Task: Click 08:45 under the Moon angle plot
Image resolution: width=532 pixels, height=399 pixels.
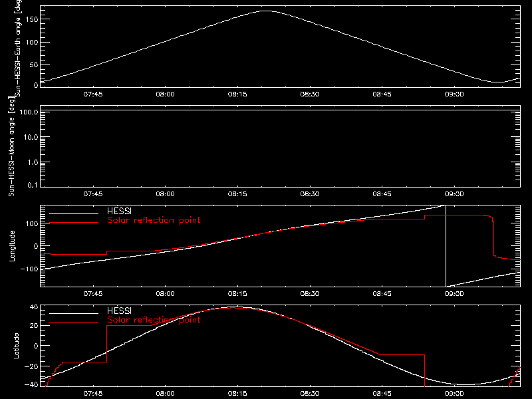Action: [x=382, y=194]
